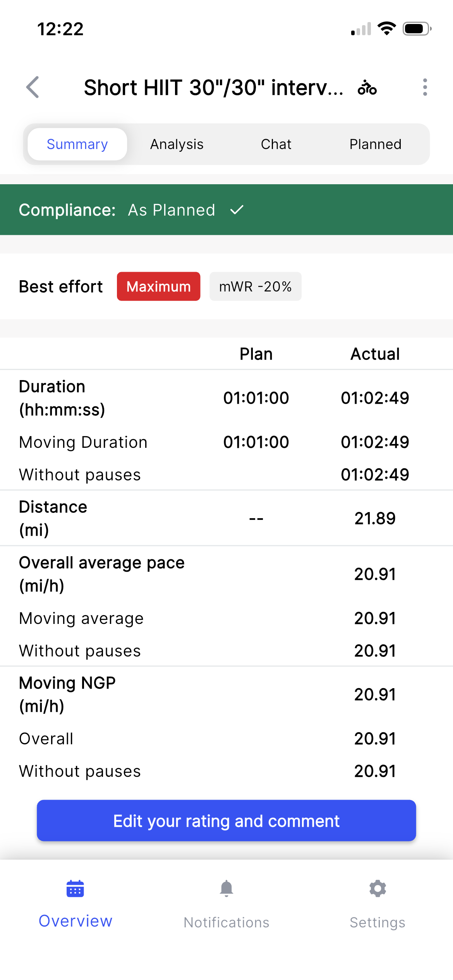The height and width of the screenshot is (980, 453).
Task: Tap the compliance checkmark icon
Action: point(237,210)
